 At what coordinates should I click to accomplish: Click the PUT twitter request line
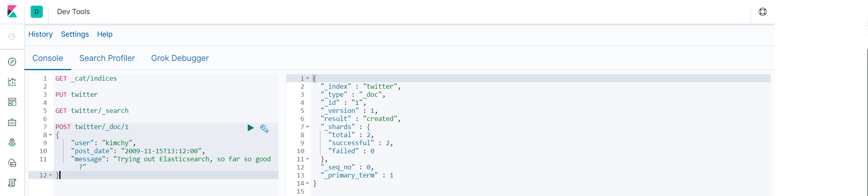point(77,94)
